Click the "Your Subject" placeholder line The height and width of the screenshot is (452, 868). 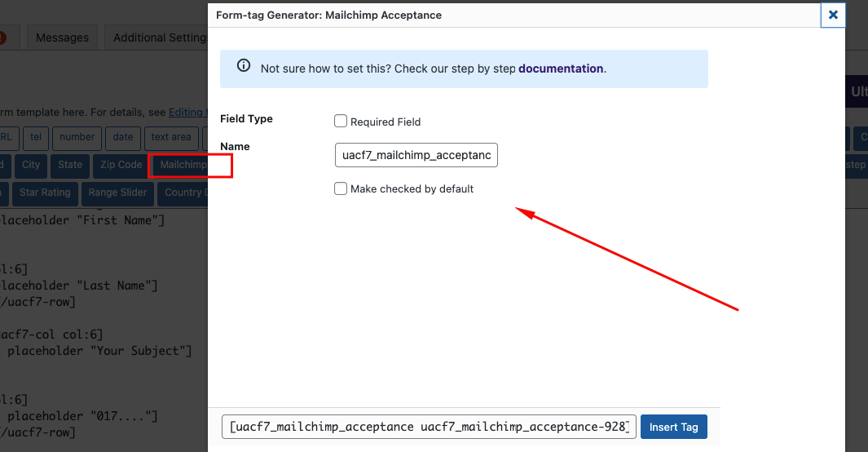[x=96, y=351]
